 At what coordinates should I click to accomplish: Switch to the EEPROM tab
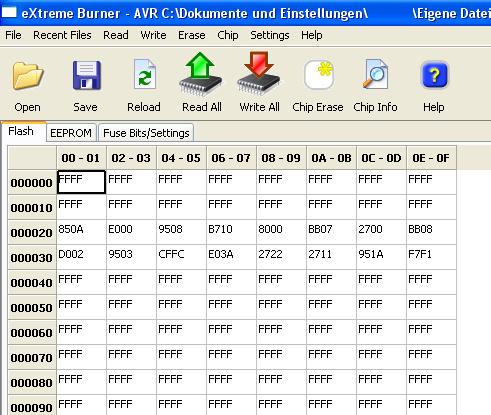(x=71, y=133)
